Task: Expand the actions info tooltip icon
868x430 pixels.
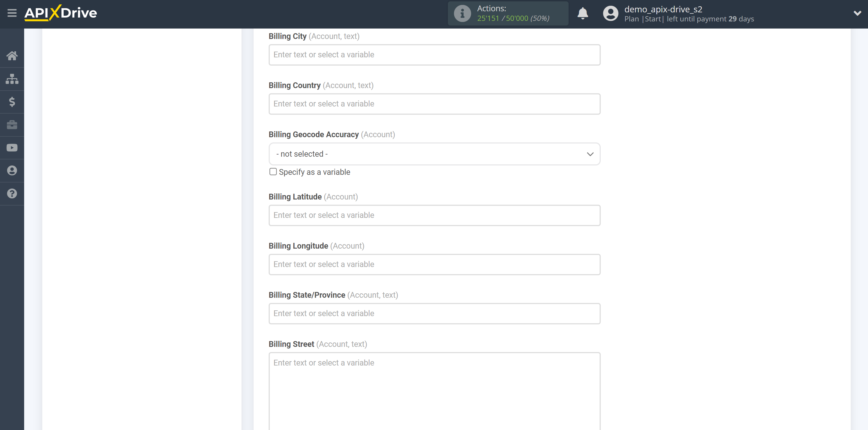Action: pos(462,14)
